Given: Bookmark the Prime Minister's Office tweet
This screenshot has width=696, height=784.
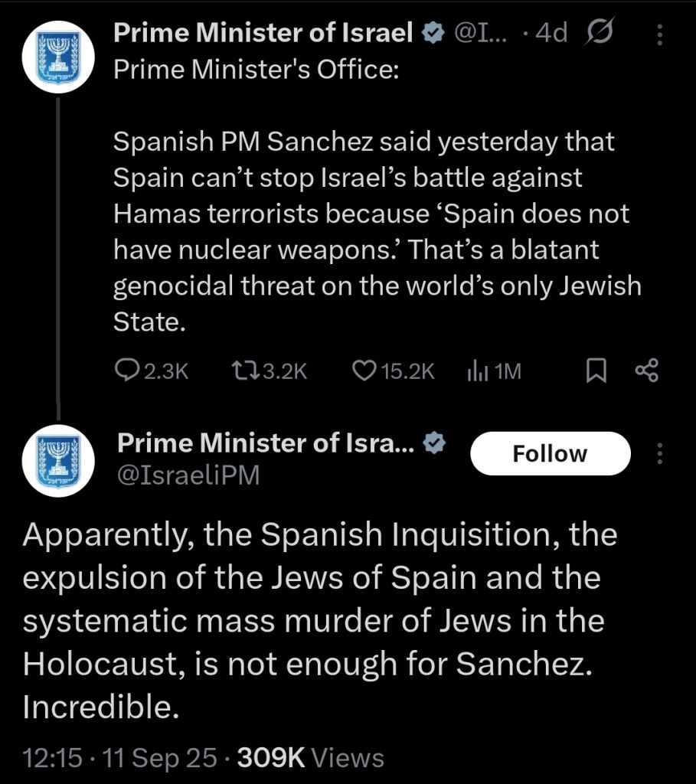Looking at the screenshot, I should point(596,371).
